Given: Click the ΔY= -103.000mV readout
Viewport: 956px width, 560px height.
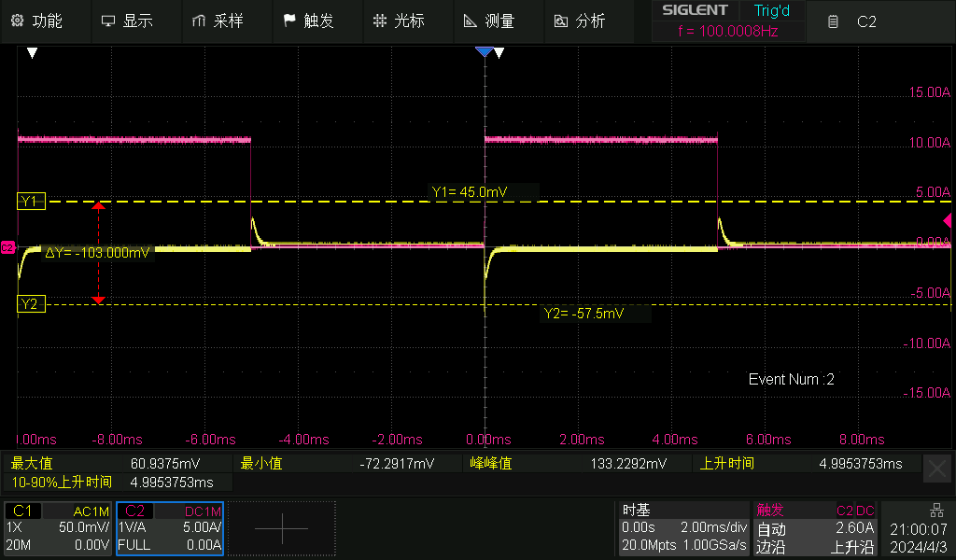Looking at the screenshot, I should 97,253.
